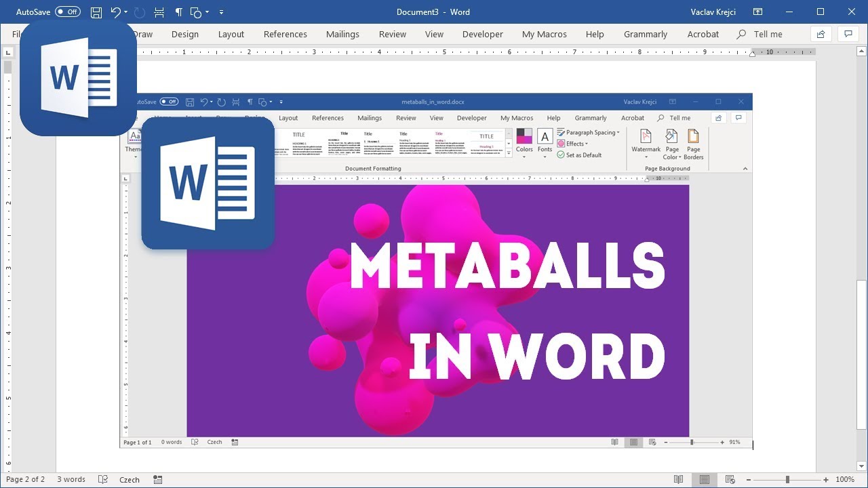Screen dimensions: 868x488
Task: Undo last action in Document3 window
Action: (115, 12)
